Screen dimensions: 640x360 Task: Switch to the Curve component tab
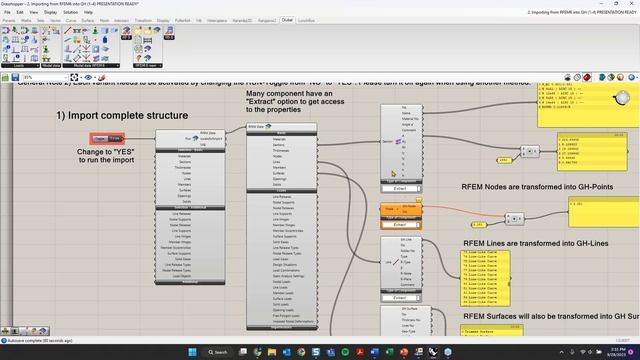click(x=71, y=20)
